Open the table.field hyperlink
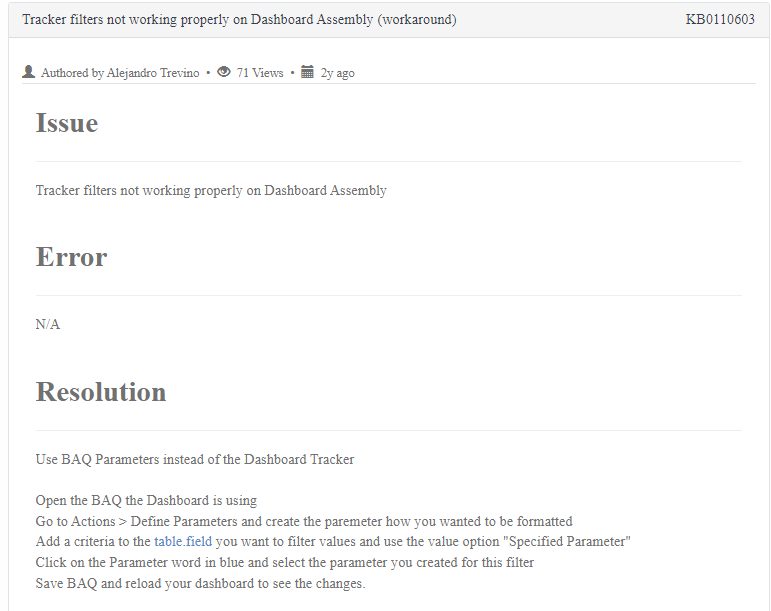The image size is (771, 611). pyautogui.click(x=183, y=541)
